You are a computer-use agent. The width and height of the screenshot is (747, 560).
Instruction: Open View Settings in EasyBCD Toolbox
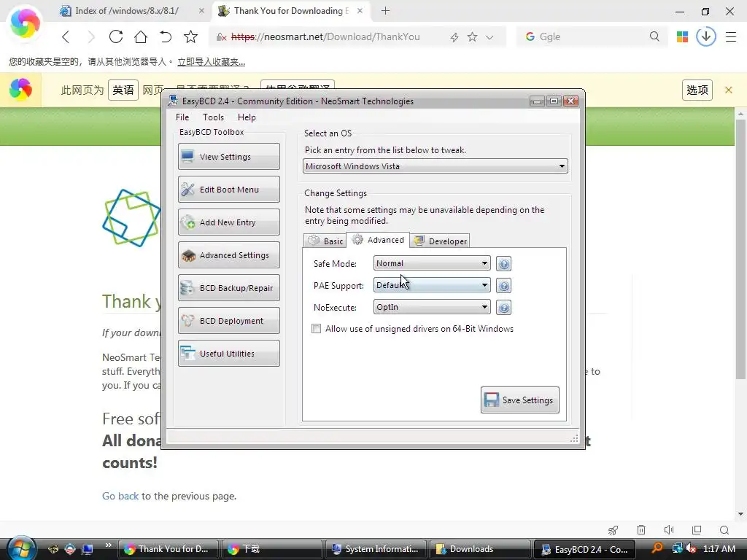pos(228,157)
